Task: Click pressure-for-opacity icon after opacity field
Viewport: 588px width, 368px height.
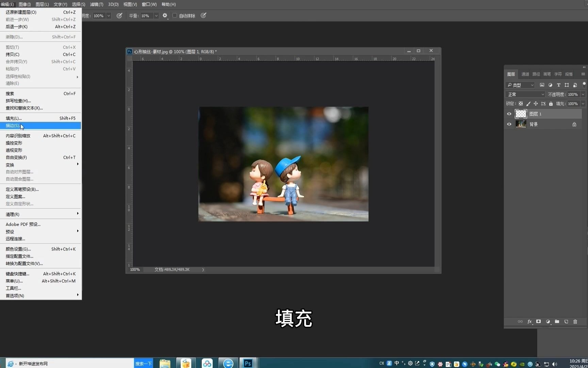Action: (119, 15)
